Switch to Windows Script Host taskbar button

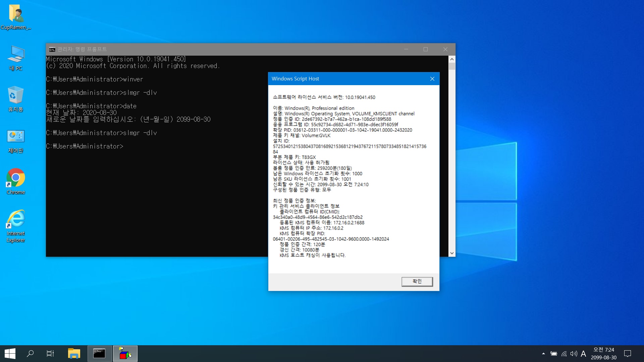(125, 354)
